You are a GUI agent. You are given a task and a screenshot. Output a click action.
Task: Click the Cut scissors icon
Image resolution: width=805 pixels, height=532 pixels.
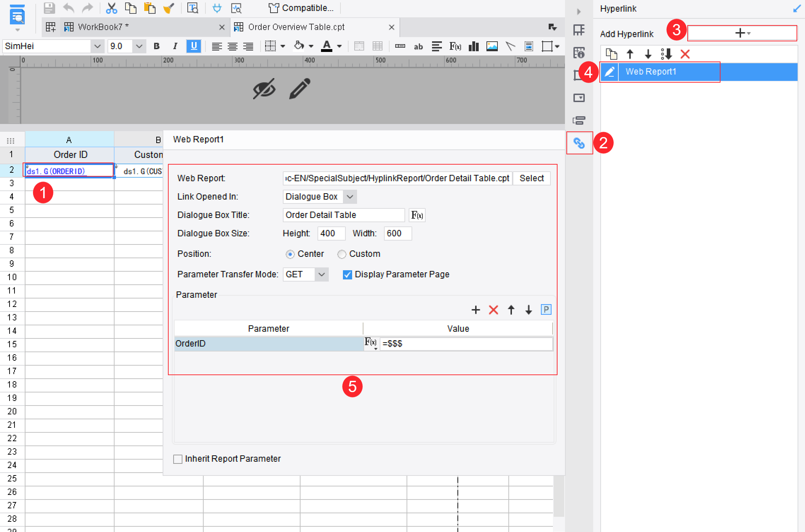(111, 8)
